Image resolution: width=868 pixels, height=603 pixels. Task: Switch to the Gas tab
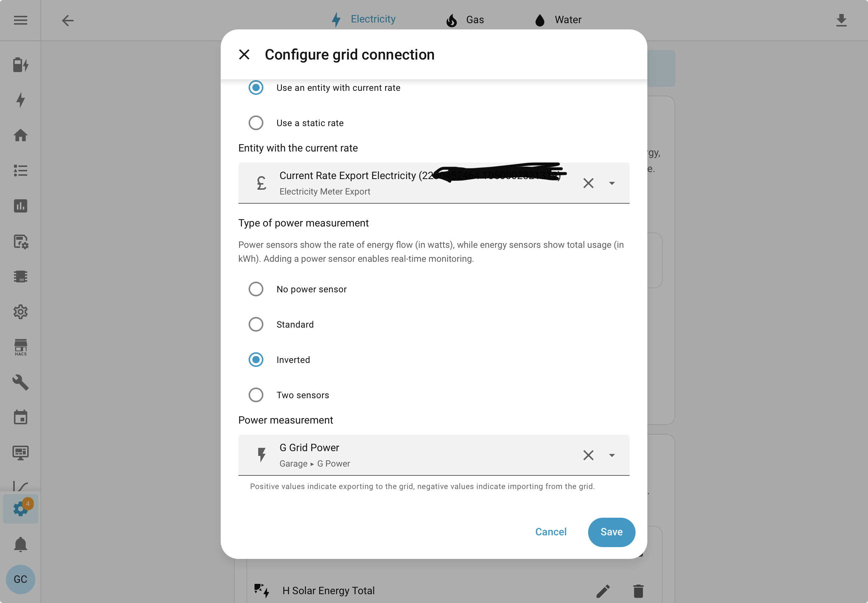tap(465, 19)
